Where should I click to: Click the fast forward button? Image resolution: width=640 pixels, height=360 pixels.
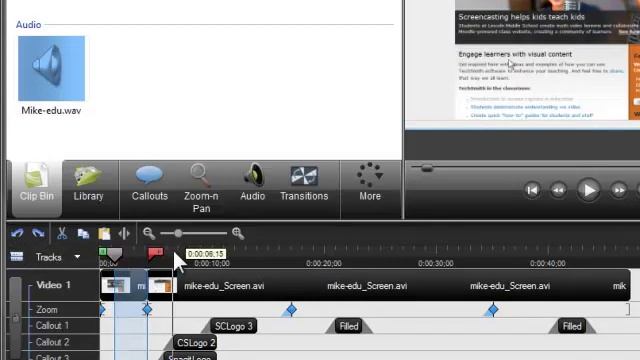pos(619,190)
